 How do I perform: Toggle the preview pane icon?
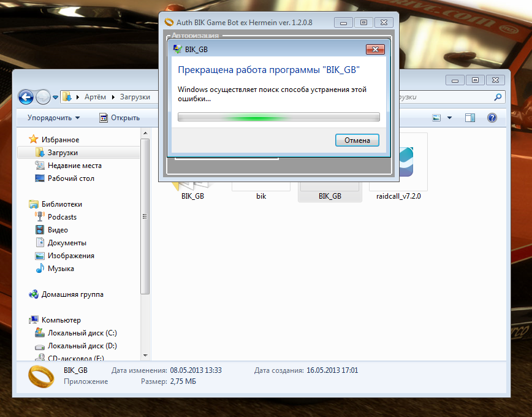coord(470,118)
